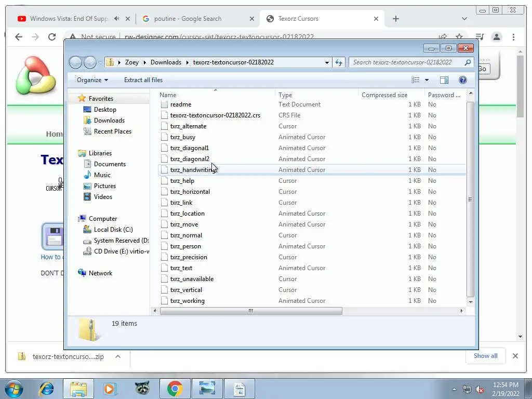This screenshot has height=399, width=532.
Task: Open the Documents library
Action: coord(110,164)
